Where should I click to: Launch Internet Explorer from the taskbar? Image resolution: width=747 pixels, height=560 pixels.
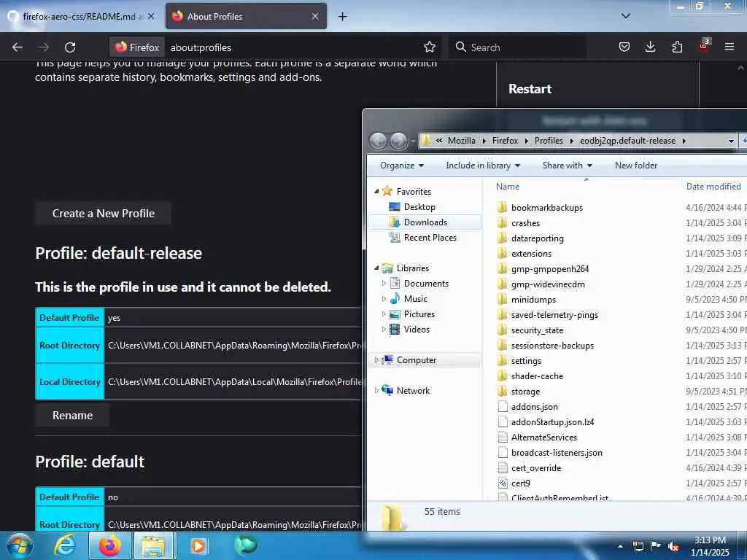tap(64, 545)
